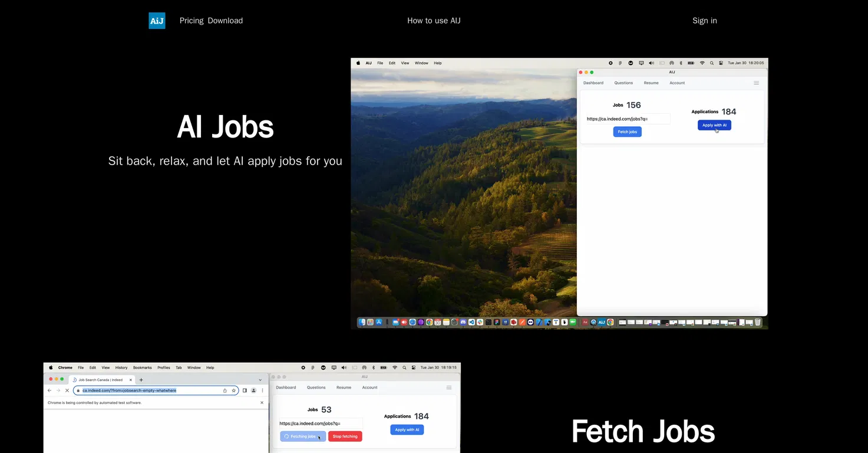This screenshot has height=453, width=868.
Task: Dismiss the automated test software infobar
Action: pos(262,403)
